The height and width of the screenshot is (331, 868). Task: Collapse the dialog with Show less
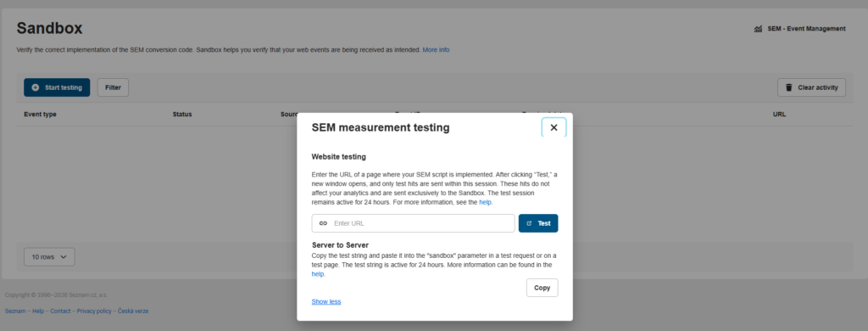(x=326, y=301)
